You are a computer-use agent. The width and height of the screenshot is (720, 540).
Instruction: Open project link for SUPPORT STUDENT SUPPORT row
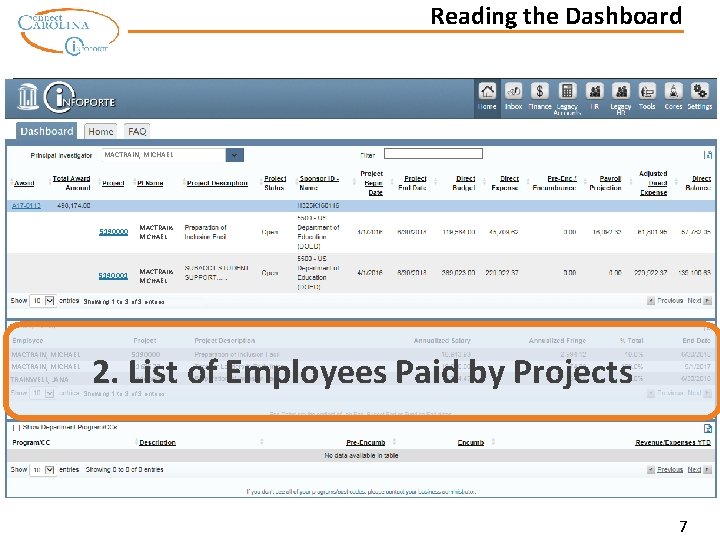pyautogui.click(x=113, y=276)
